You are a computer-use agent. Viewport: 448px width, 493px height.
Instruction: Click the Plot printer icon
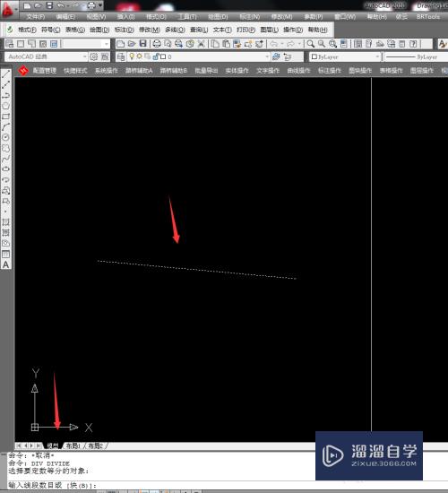pos(157,44)
